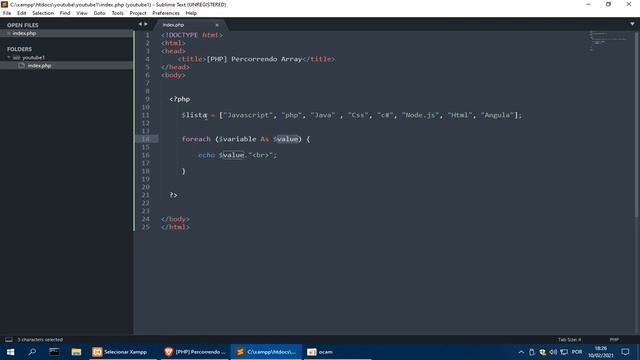Click the Sublime Text title bar icon
The height and width of the screenshot is (360, 640).
pos(4,4)
